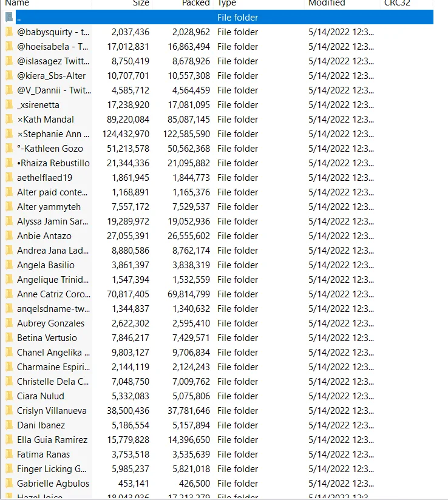Click the packed value 14,396,650
The width and height of the screenshot is (448, 500).
click(x=189, y=440)
